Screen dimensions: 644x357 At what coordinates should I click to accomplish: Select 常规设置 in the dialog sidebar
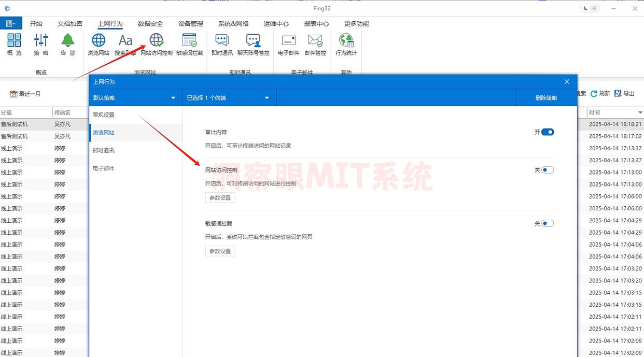136,115
